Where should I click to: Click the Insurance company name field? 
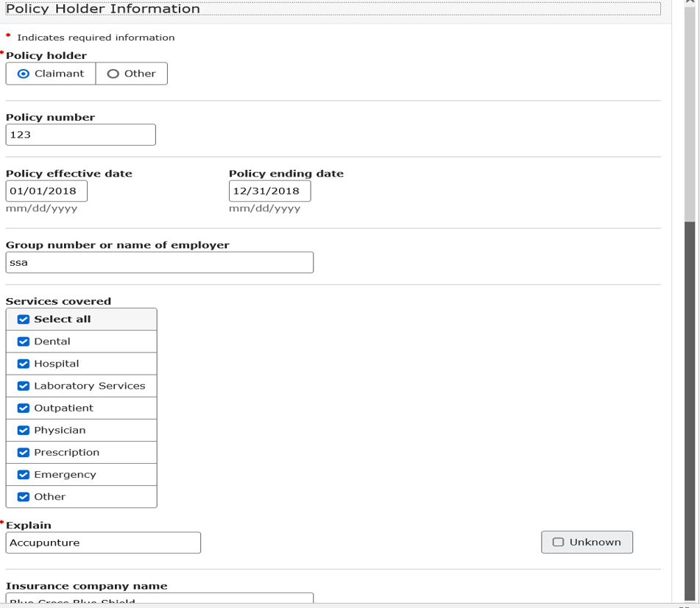point(159,599)
